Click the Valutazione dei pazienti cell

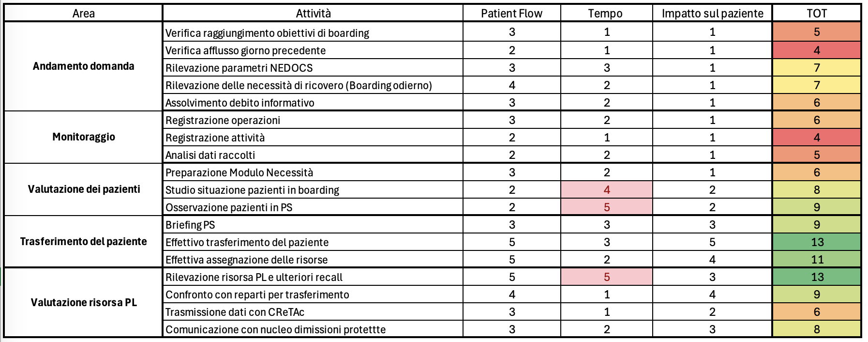83,189
